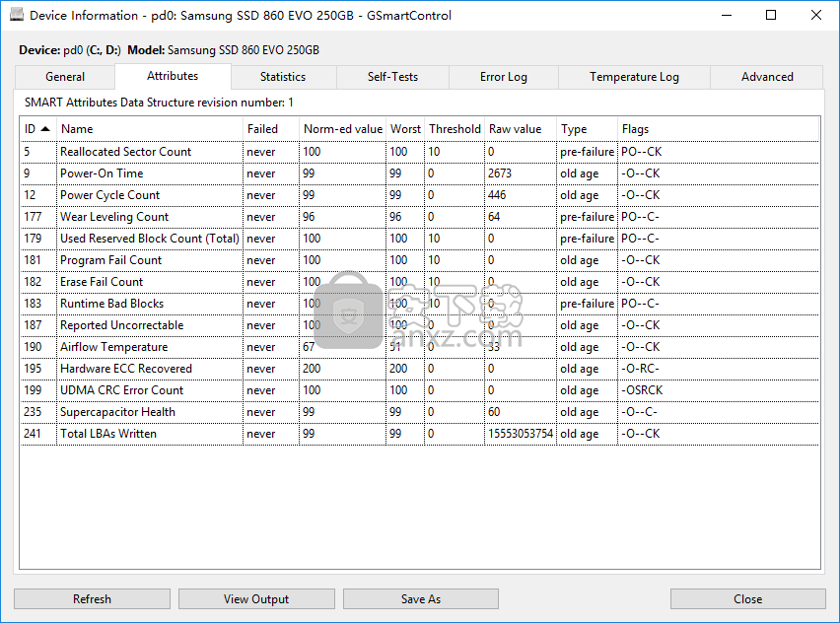Click ID 177 cell

(x=33, y=217)
